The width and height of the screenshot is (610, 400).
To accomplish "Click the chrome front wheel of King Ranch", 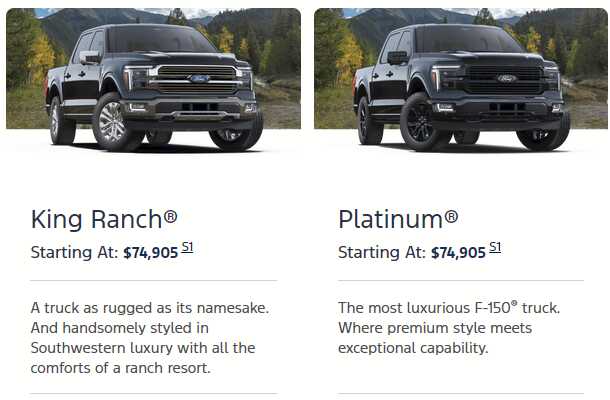I will 111,122.
